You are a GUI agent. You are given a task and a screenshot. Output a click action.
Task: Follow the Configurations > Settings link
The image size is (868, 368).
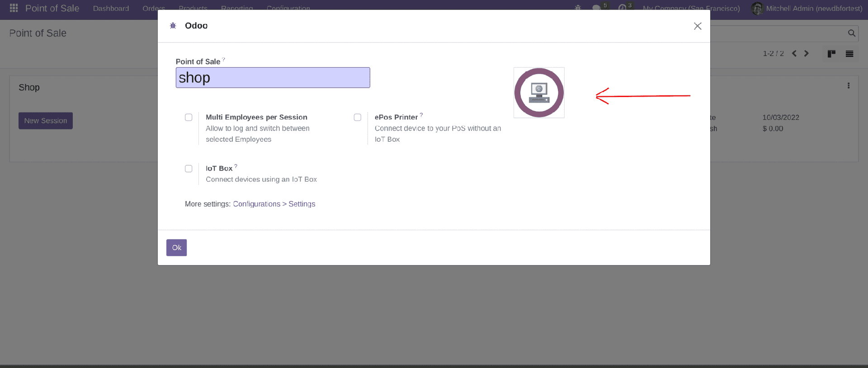click(274, 204)
